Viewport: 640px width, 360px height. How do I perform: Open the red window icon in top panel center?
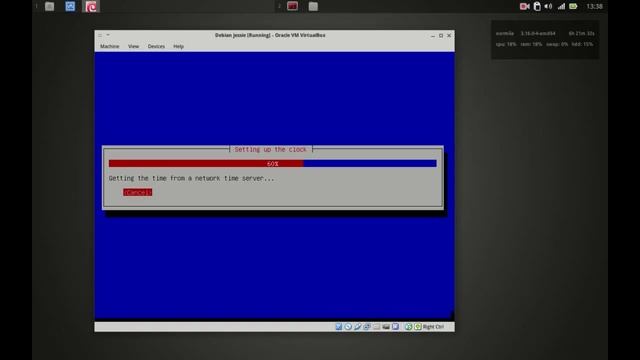(x=292, y=6)
